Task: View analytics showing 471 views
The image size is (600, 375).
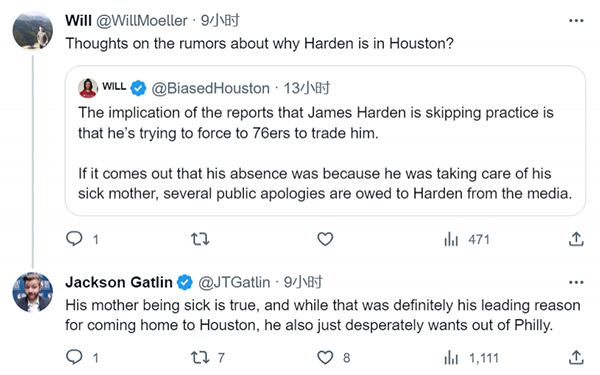Action: (x=466, y=240)
